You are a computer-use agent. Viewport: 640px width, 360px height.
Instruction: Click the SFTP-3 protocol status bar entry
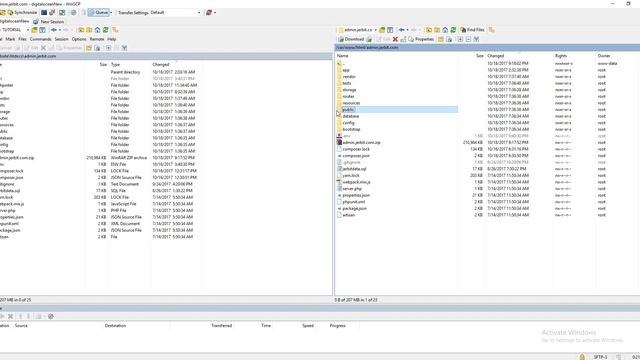click(x=600, y=357)
